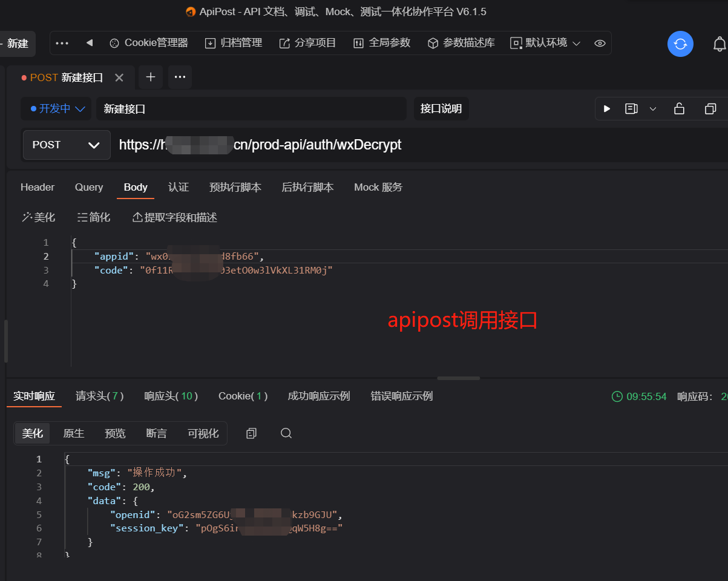This screenshot has width=728, height=581.
Task: Open Cookie管理器 from the toolbar
Action: pyautogui.click(x=149, y=43)
